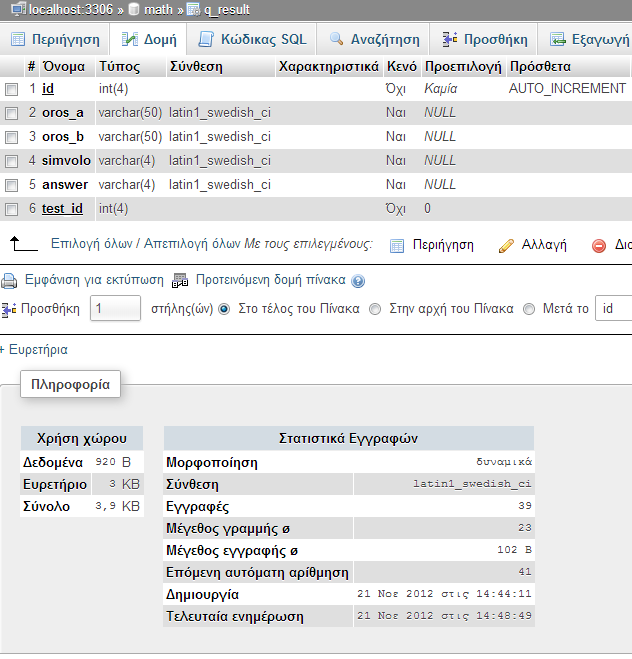
Task: Click the oros_b column name
Action: [63, 137]
